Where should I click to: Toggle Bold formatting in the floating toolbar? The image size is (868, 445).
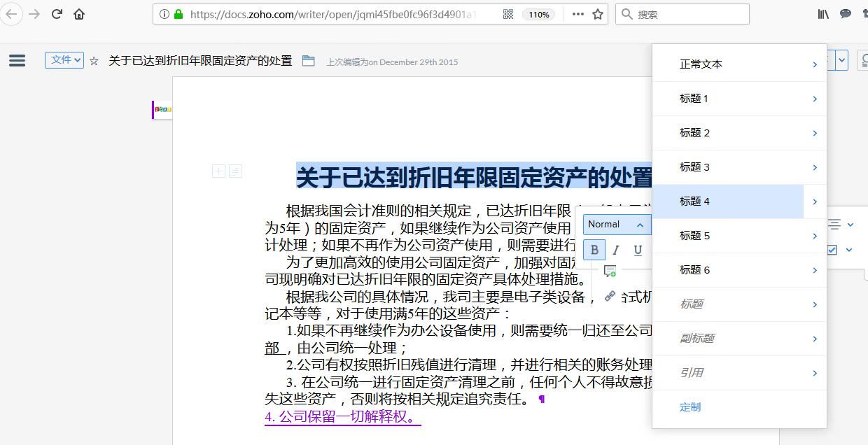click(594, 250)
